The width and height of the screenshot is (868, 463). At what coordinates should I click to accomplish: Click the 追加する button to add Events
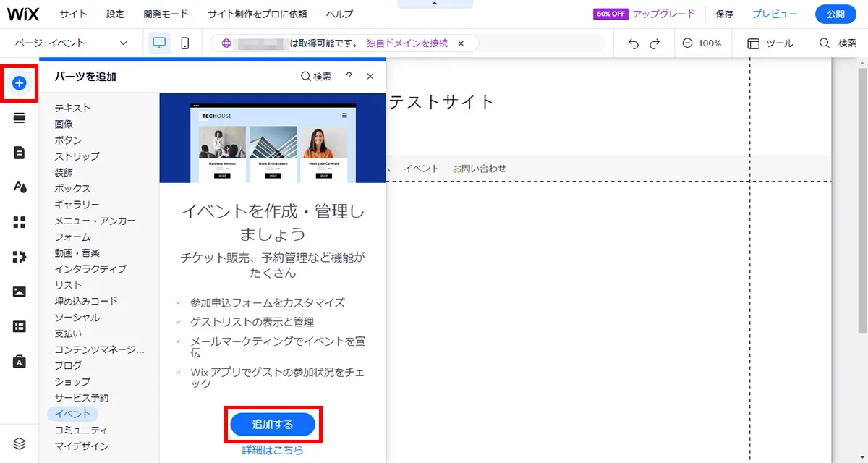[273, 425]
